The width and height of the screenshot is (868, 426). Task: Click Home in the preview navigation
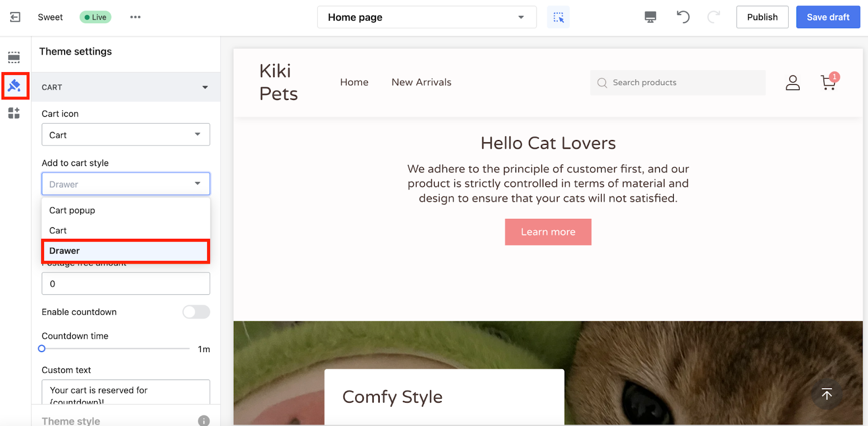point(354,82)
